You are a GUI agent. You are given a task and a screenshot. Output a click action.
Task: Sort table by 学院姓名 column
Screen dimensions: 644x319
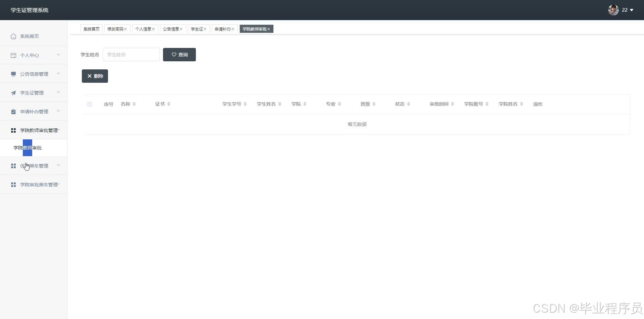[522, 104]
